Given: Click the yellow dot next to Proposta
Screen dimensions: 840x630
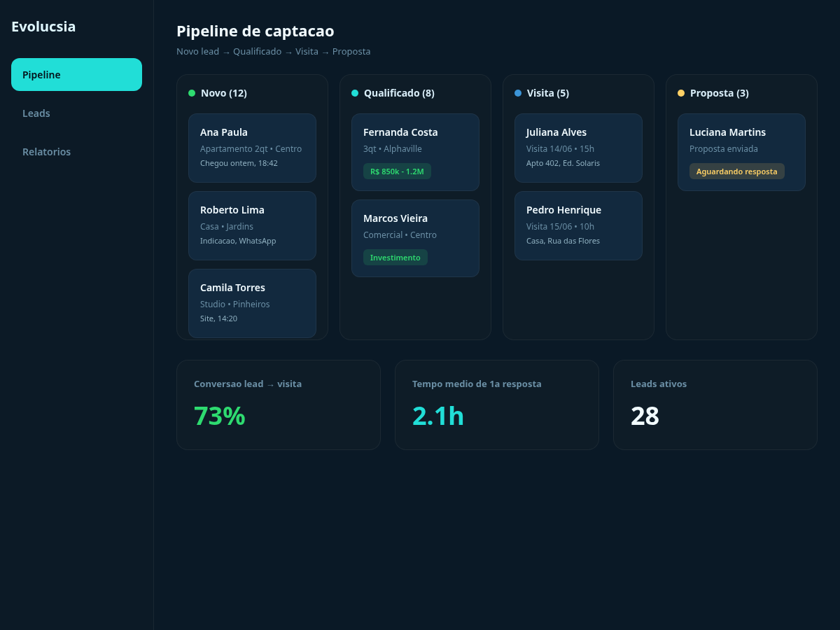Looking at the screenshot, I should 681,93.
